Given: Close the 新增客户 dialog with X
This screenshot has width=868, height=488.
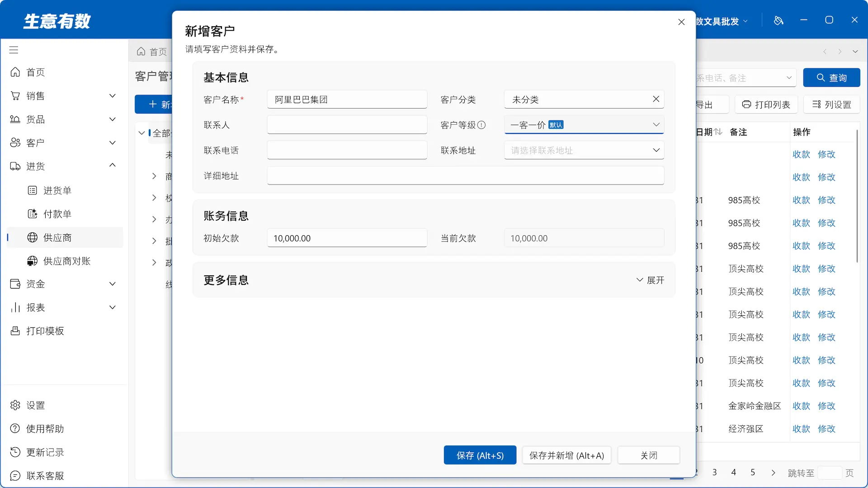Looking at the screenshot, I should pyautogui.click(x=681, y=22).
